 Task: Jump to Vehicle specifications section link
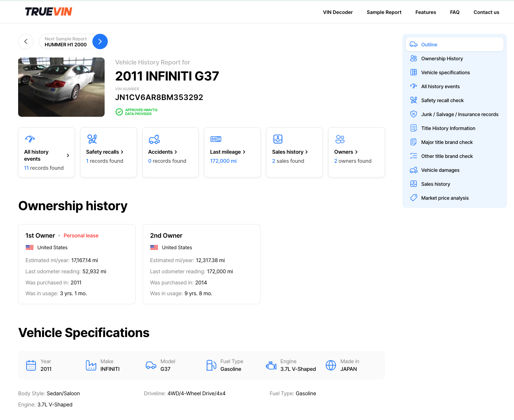[x=446, y=72]
